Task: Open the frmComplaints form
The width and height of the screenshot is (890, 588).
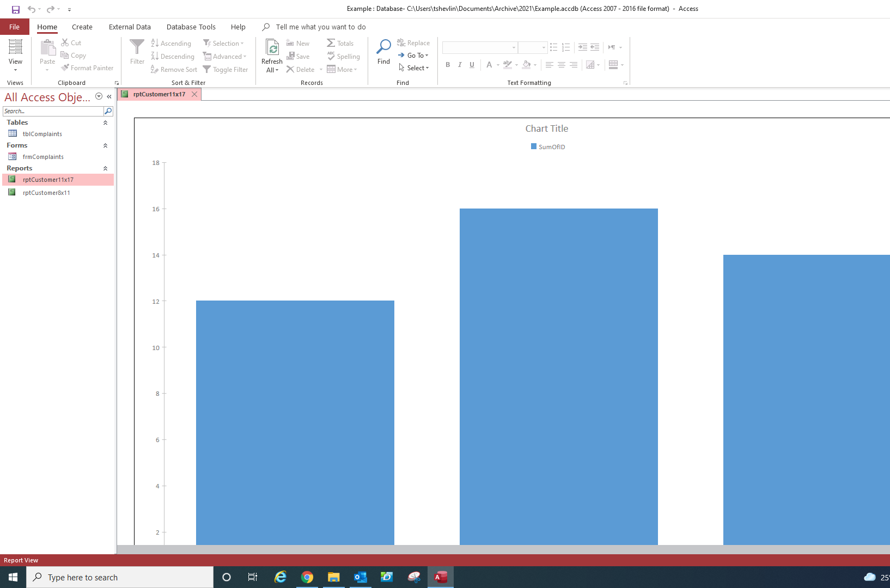Action: click(43, 157)
